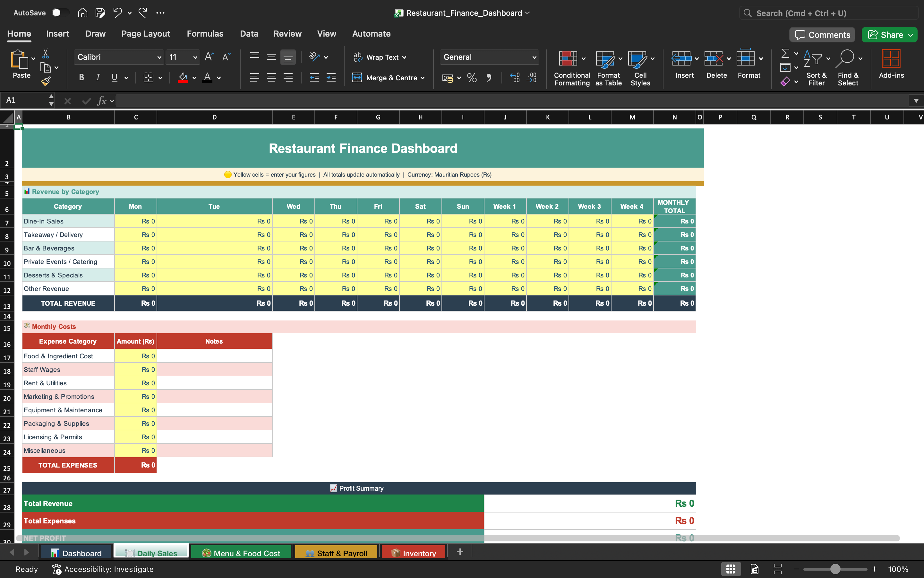Viewport: 924px width, 578px height.
Task: Open the Share button dropdown arrow
Action: pyautogui.click(x=911, y=35)
